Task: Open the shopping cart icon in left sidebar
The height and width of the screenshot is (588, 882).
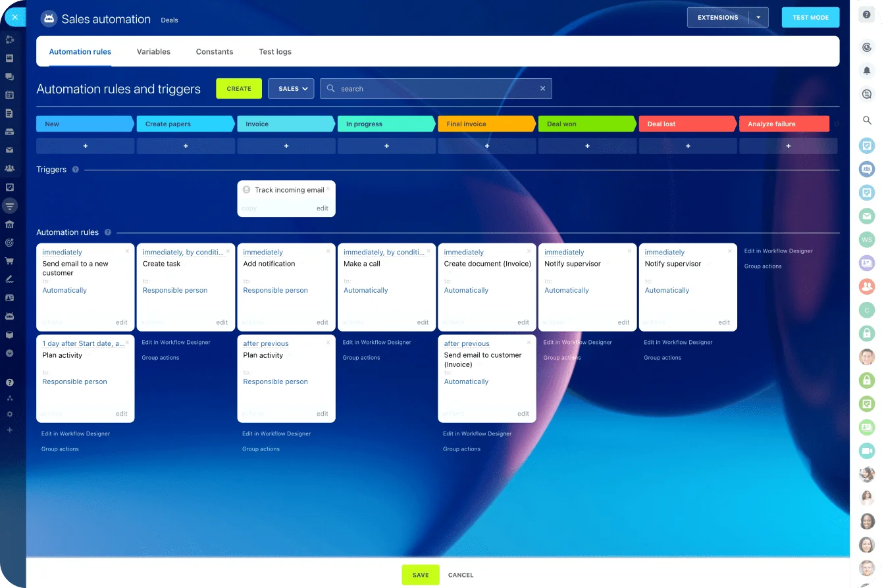Action: click(9, 261)
